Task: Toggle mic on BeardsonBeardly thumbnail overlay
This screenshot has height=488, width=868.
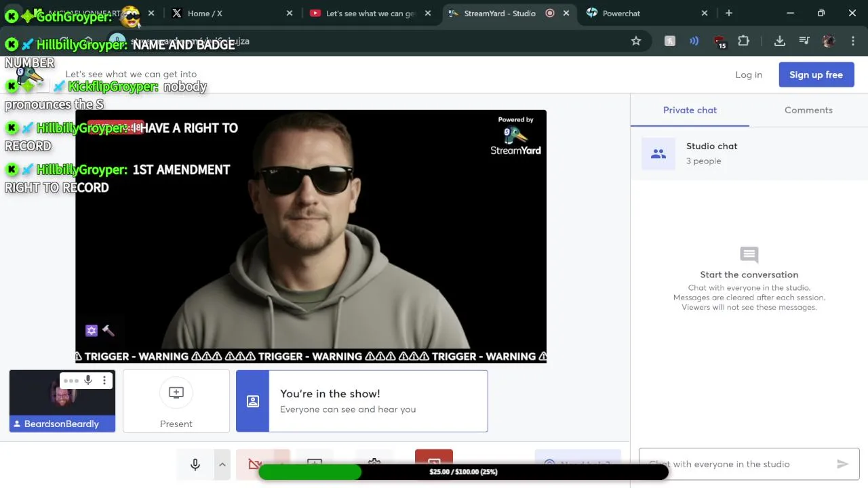Action: 88,380
